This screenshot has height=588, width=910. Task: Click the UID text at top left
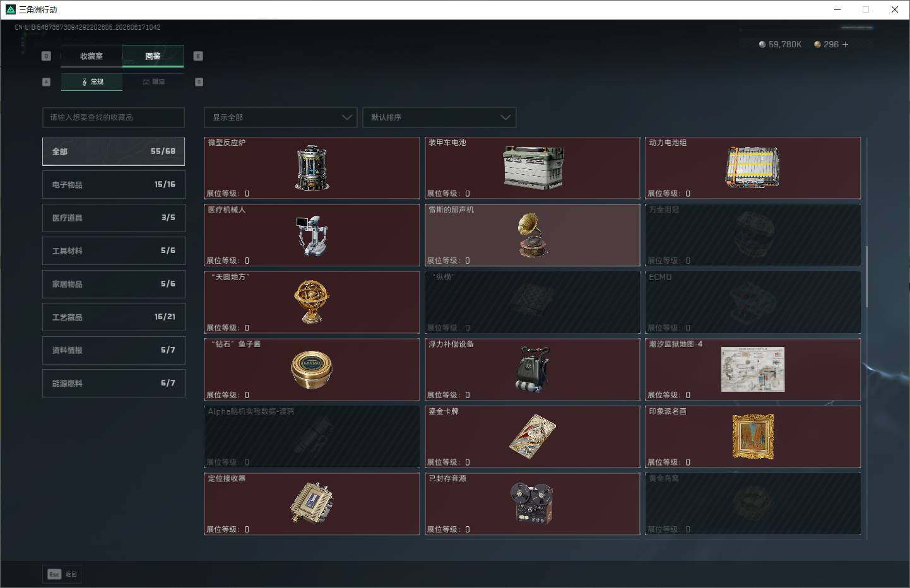point(88,27)
